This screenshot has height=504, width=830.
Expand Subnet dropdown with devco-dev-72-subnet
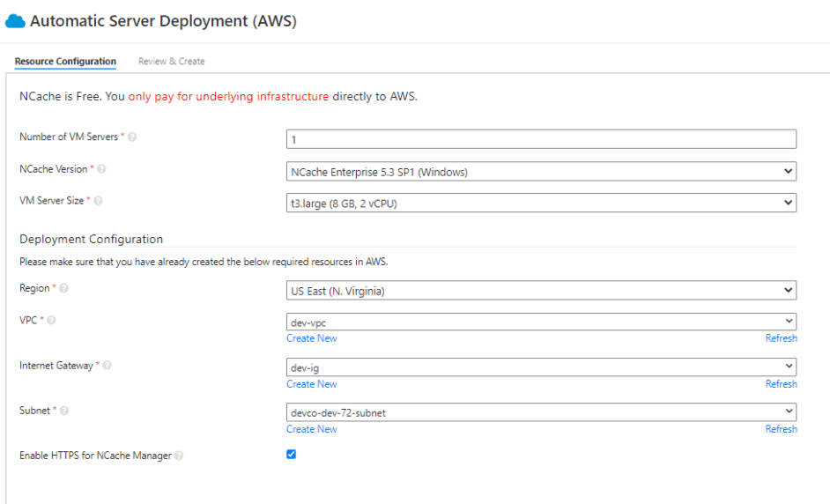pos(541,412)
